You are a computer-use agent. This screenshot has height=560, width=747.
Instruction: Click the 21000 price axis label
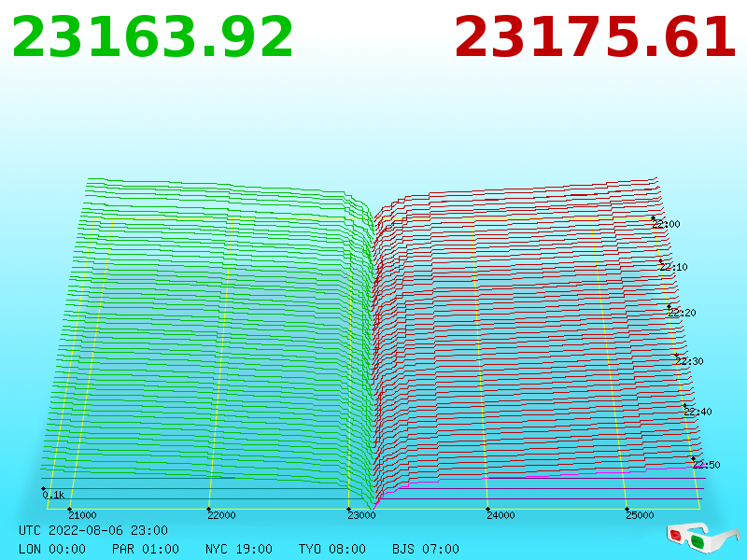pos(82,515)
